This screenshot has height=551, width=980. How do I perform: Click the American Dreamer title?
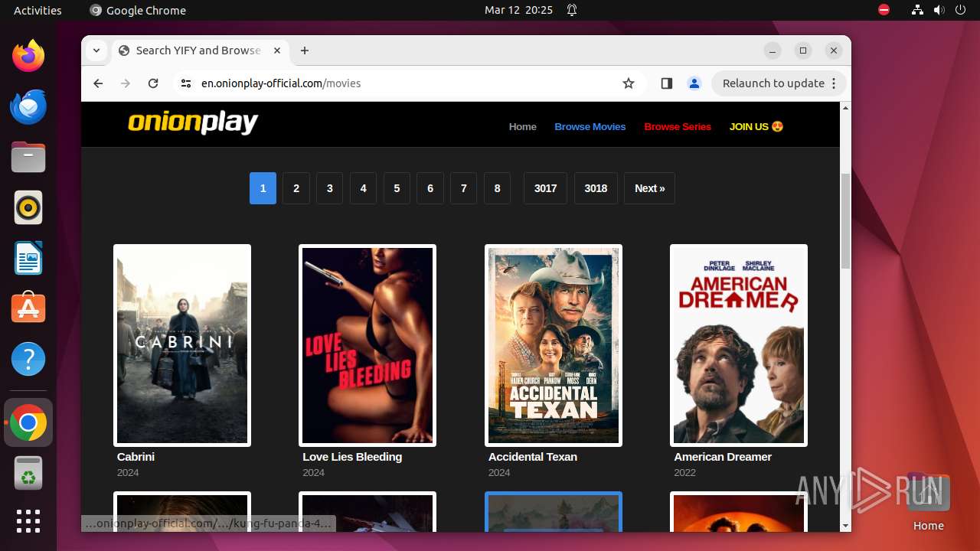(x=723, y=457)
